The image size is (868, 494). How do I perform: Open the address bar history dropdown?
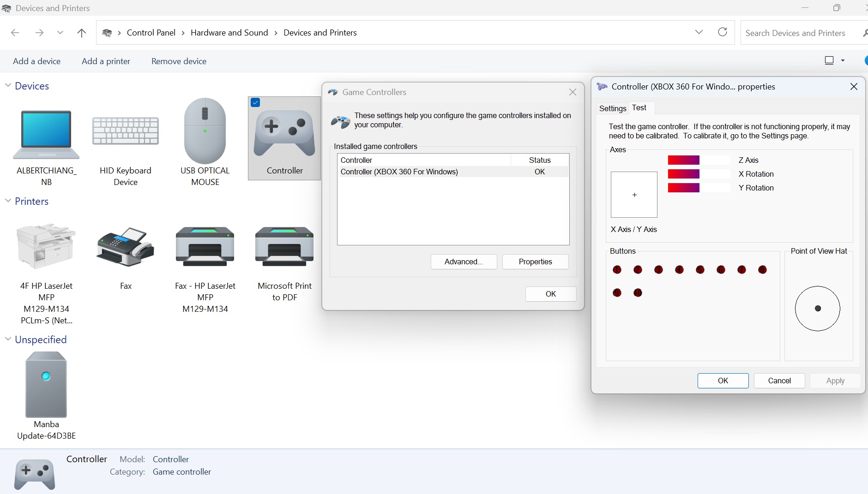point(699,32)
